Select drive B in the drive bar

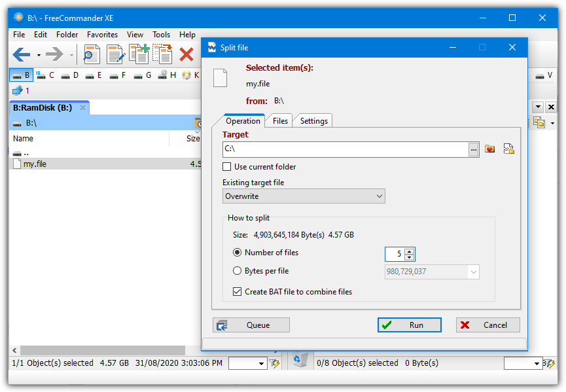click(22, 75)
